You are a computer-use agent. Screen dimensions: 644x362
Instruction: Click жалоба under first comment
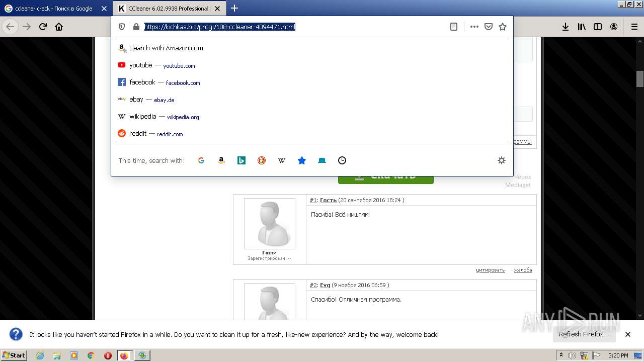coord(523,270)
